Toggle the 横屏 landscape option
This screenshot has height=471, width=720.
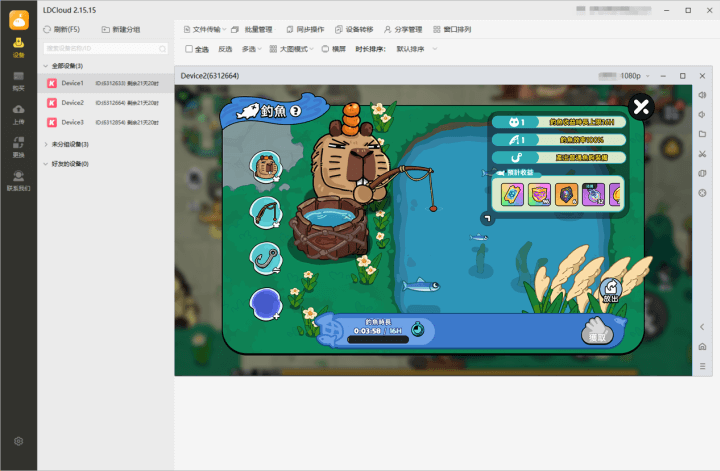(x=334, y=49)
